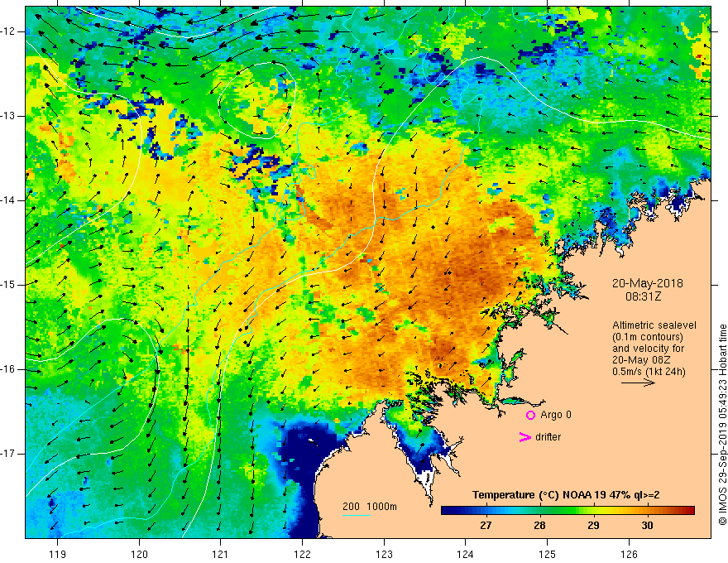This screenshot has height=563, width=728.
Task: Click the longitude label 121
Action: [221, 555]
